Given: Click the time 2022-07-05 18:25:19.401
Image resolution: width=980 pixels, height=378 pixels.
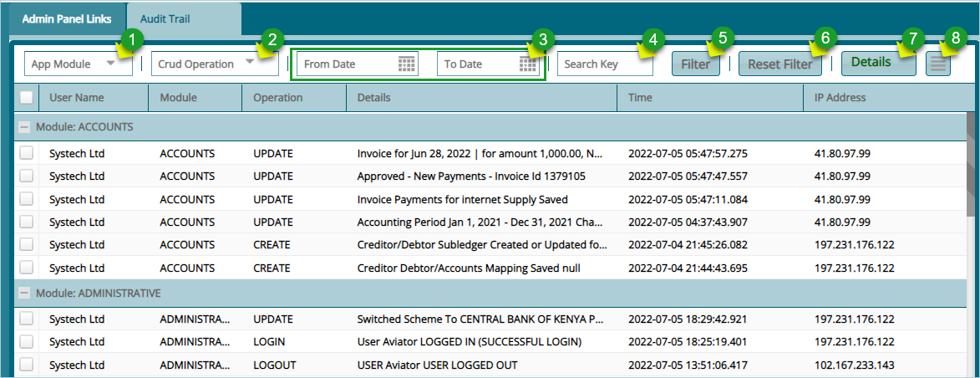Looking at the screenshot, I should [x=688, y=342].
